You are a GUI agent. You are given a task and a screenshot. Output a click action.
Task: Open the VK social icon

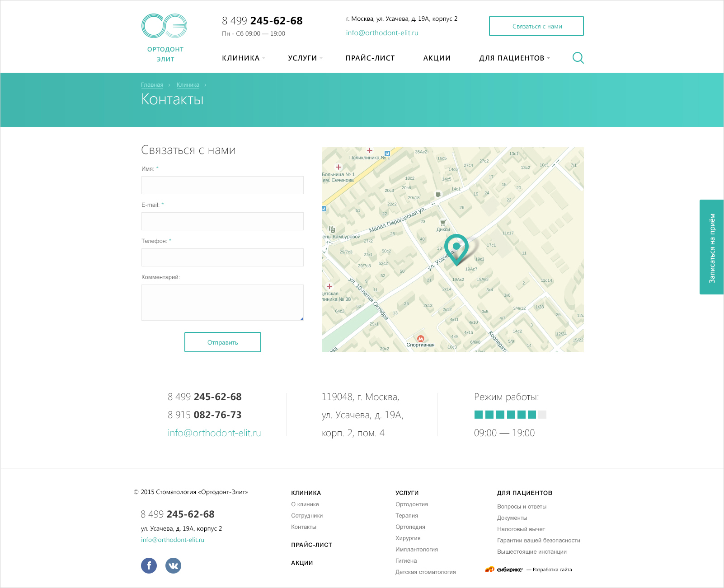tap(173, 565)
